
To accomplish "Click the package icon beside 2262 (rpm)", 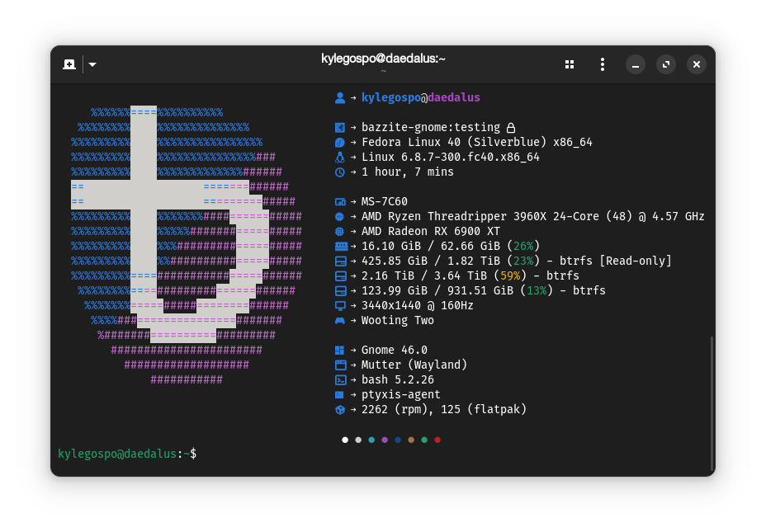I will [340, 409].
